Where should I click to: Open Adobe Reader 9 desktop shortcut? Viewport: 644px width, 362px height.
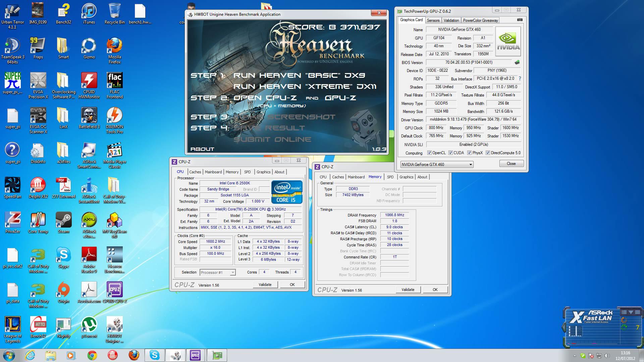click(x=89, y=260)
